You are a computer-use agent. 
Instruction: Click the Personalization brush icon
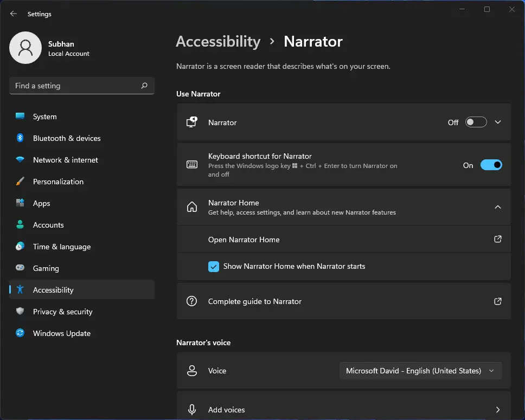pyautogui.click(x=20, y=182)
